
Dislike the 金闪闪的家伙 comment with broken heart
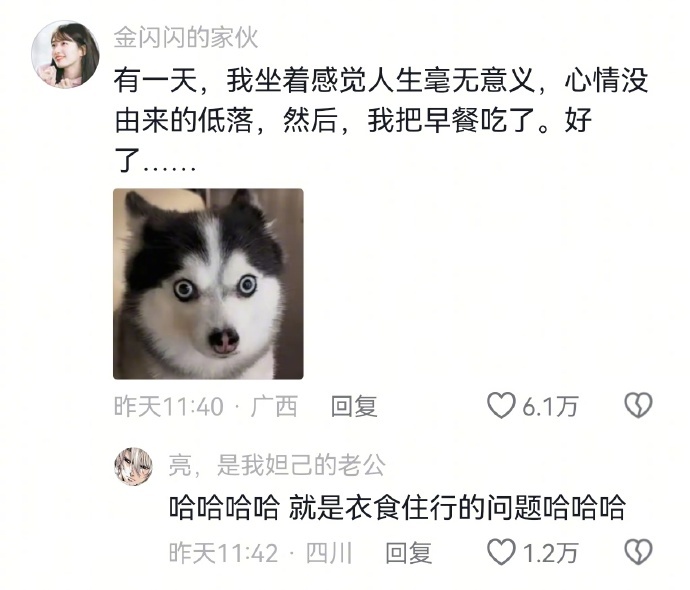pyautogui.click(x=639, y=405)
